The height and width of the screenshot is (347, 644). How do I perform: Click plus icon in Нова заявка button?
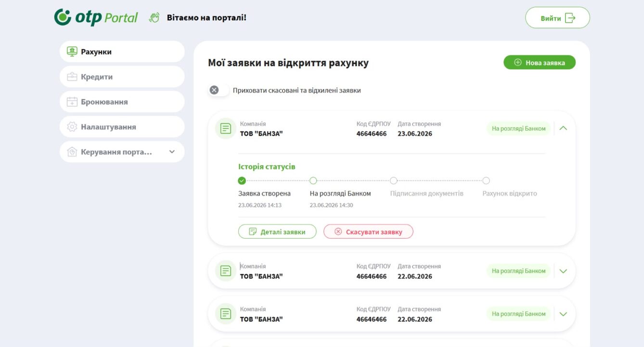point(518,62)
